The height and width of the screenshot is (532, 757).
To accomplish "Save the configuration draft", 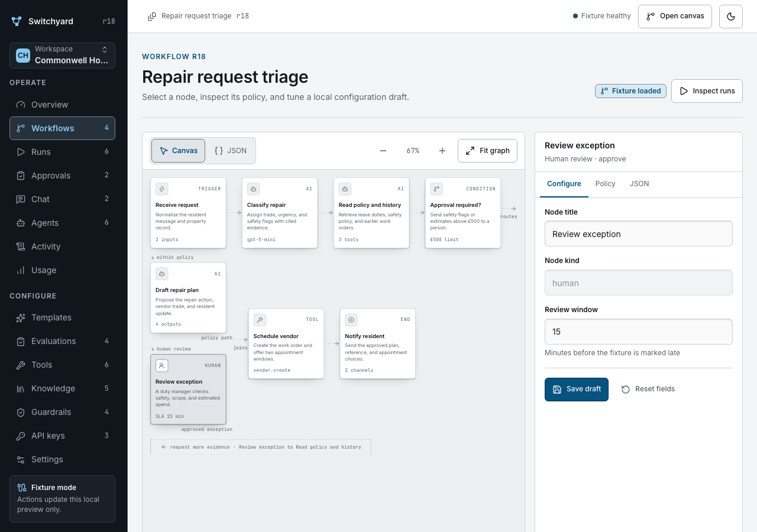I will pyautogui.click(x=577, y=390).
